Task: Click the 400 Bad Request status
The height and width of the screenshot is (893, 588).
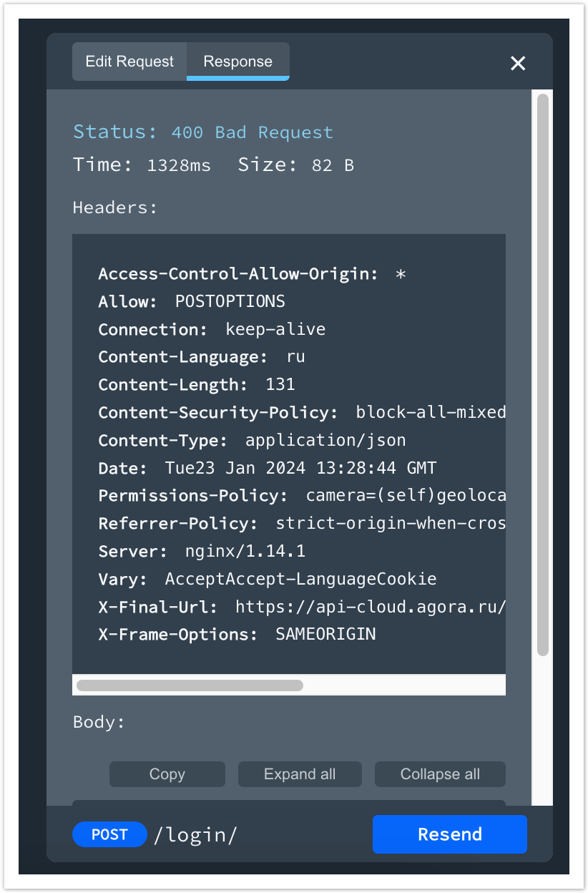Action: [x=252, y=132]
